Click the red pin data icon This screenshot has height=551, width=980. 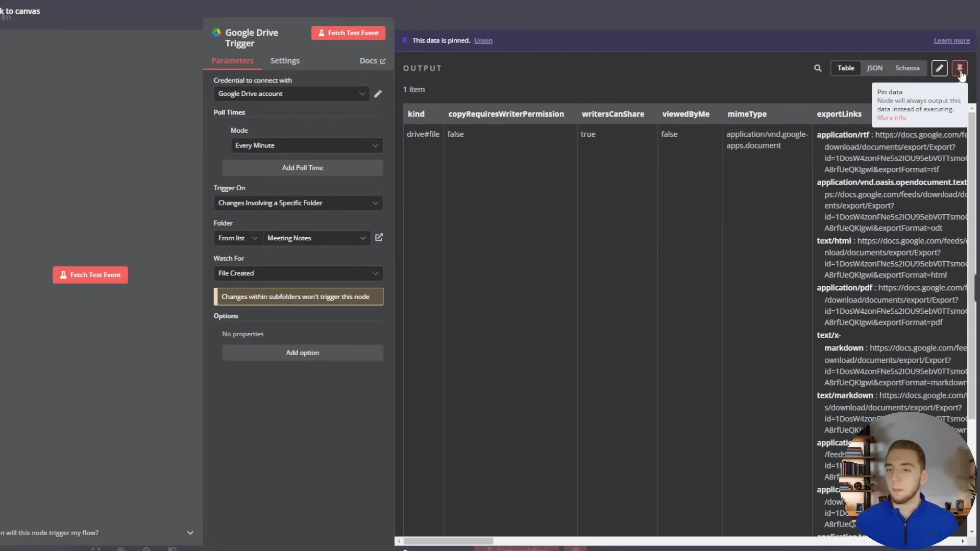tap(960, 68)
